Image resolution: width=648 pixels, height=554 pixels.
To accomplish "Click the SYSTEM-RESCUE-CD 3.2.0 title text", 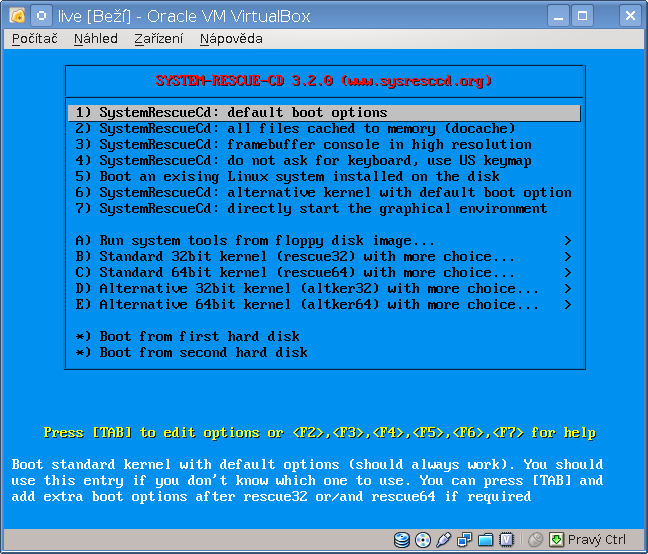I will 324,81.
